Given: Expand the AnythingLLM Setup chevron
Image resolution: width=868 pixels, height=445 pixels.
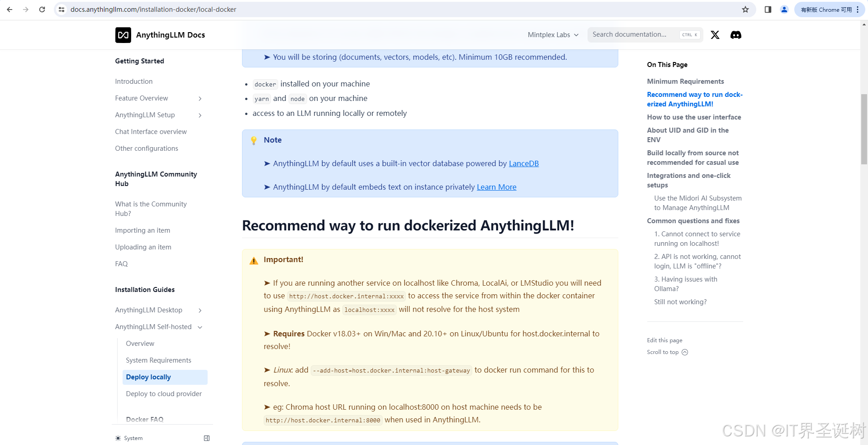Looking at the screenshot, I should [x=200, y=115].
